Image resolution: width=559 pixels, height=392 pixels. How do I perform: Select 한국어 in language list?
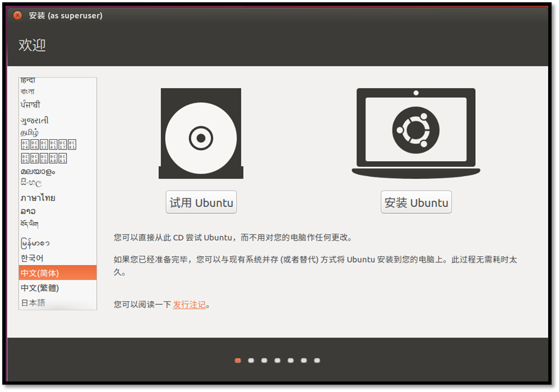(x=58, y=258)
